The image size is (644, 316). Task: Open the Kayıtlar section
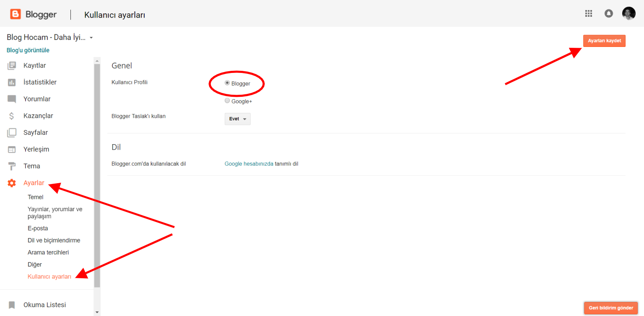[35, 65]
